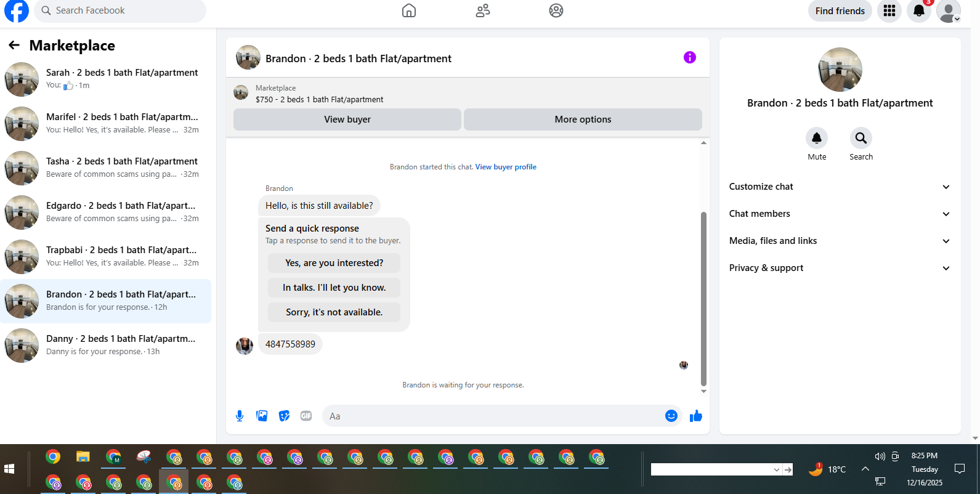The width and height of the screenshot is (980, 494).
Task: Expand Customize chat section
Action: click(x=840, y=187)
